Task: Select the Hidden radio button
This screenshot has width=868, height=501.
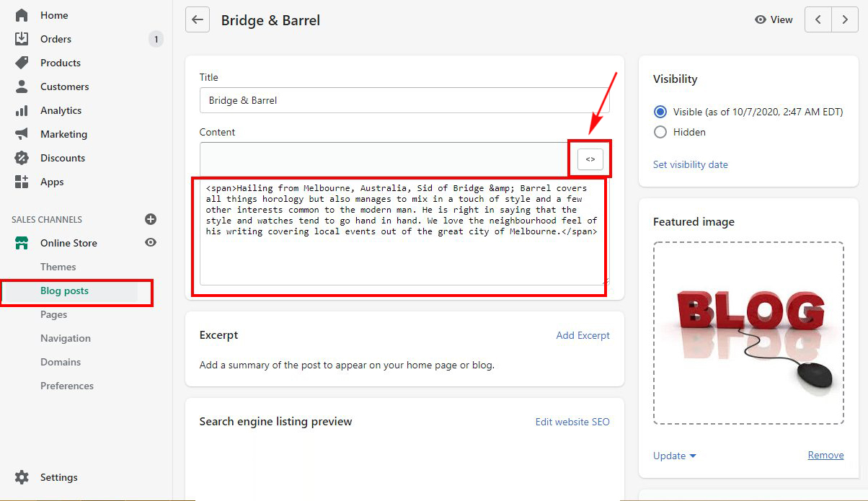Action: [660, 132]
